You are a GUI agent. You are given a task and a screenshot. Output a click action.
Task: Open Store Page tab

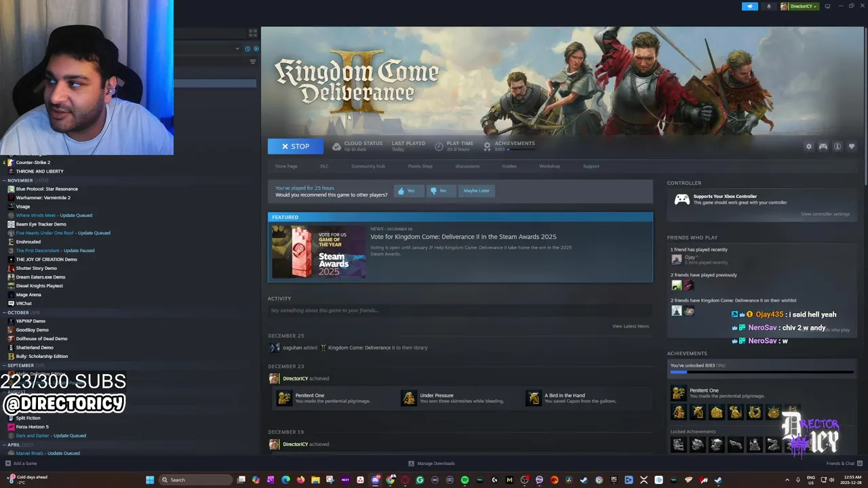point(286,166)
